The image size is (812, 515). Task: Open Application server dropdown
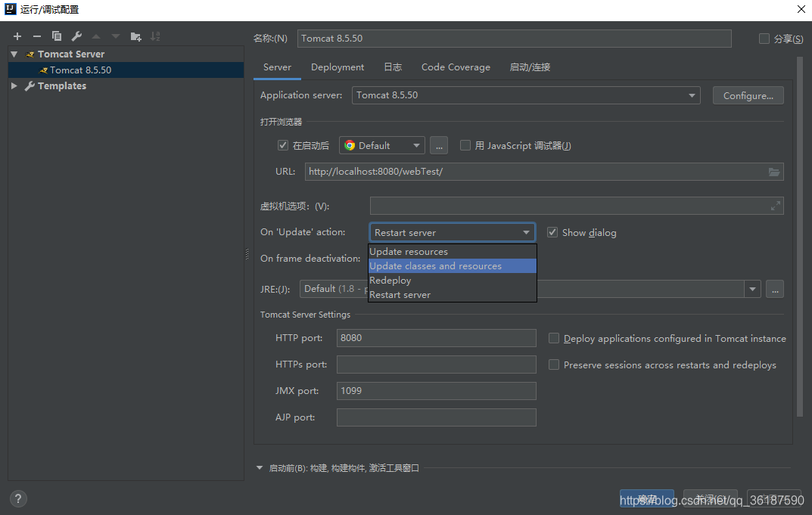click(x=526, y=95)
